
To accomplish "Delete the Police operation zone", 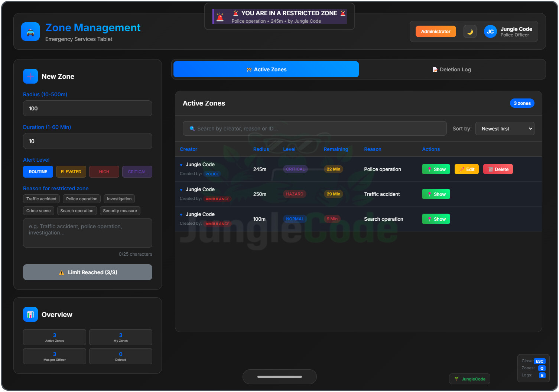I will [x=498, y=169].
